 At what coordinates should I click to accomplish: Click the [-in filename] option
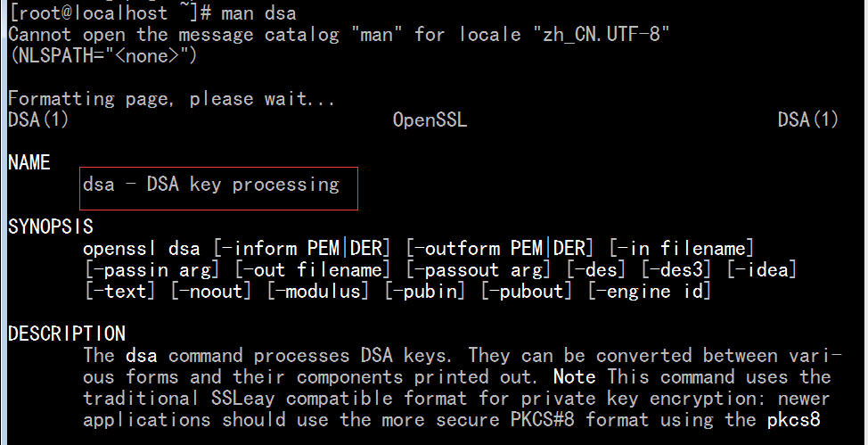tap(682, 248)
